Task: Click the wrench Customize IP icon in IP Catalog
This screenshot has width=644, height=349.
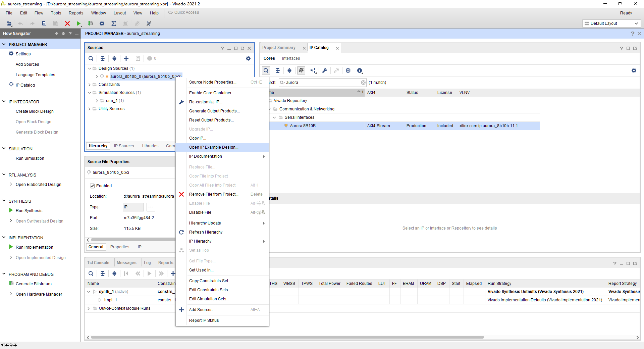Action: [x=325, y=70]
